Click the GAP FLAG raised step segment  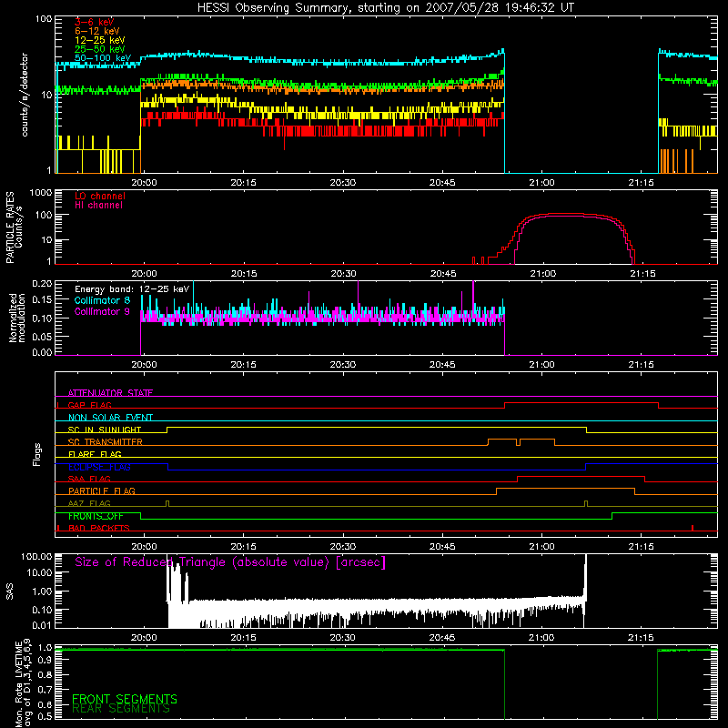581,403
